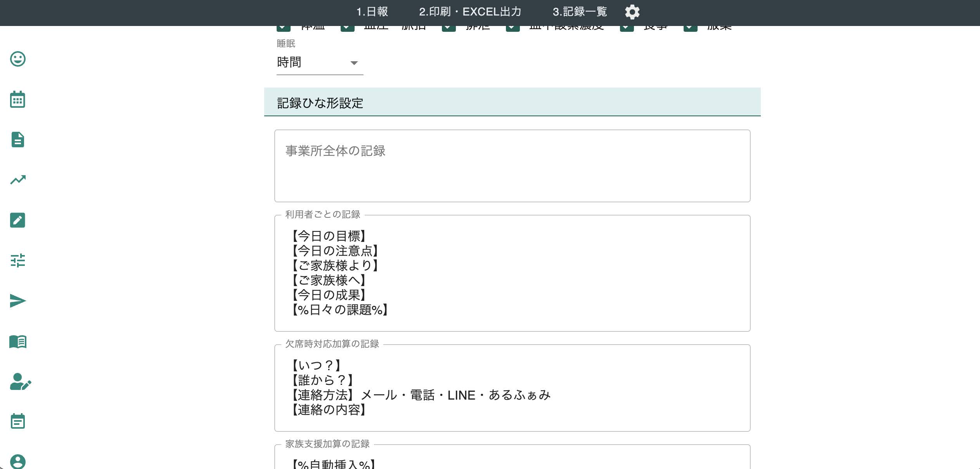Click the account circle icon at bottom

pos(17,461)
